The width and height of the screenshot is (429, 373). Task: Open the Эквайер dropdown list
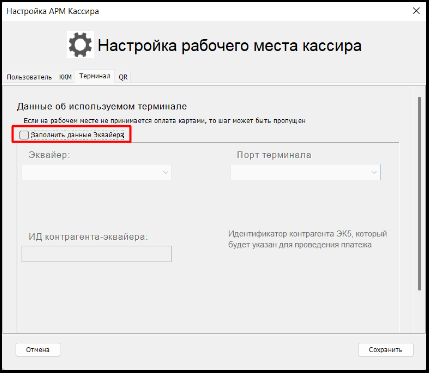tap(96, 172)
